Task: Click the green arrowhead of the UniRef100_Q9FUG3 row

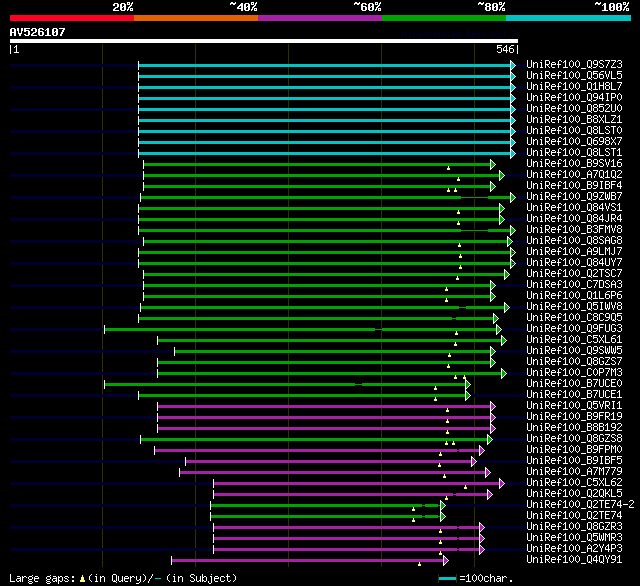Action: click(x=499, y=330)
